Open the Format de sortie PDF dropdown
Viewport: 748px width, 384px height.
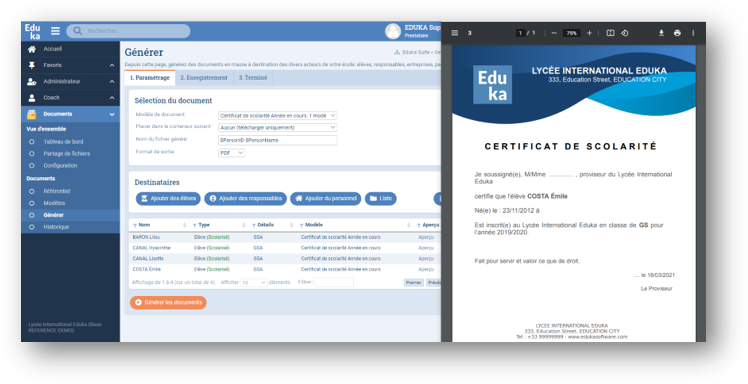click(x=231, y=153)
